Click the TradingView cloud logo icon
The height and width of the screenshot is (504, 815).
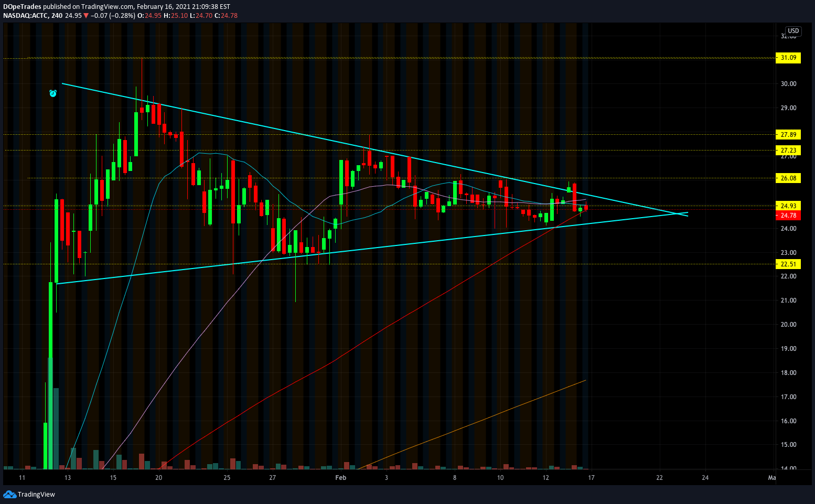tap(9, 494)
